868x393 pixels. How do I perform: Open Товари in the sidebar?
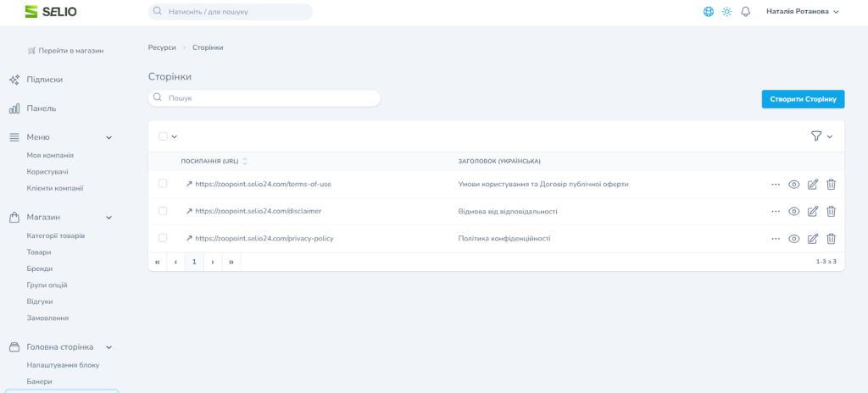pos(39,252)
